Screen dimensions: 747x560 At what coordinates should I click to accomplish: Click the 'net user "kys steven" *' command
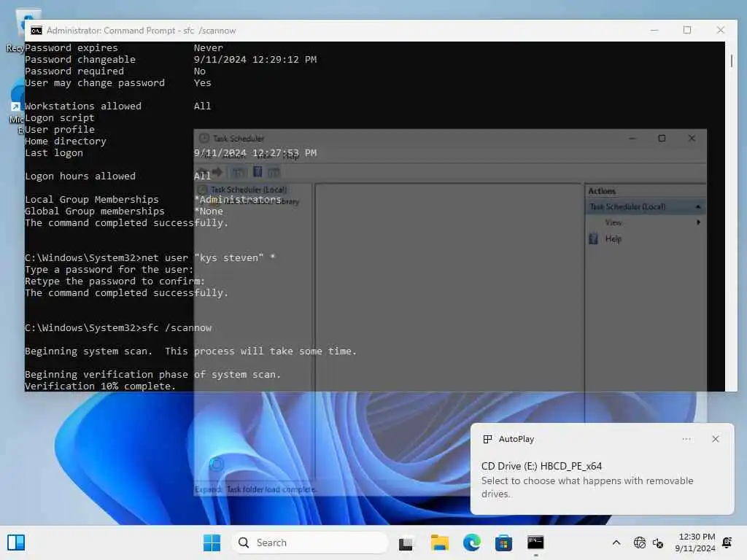(x=209, y=257)
